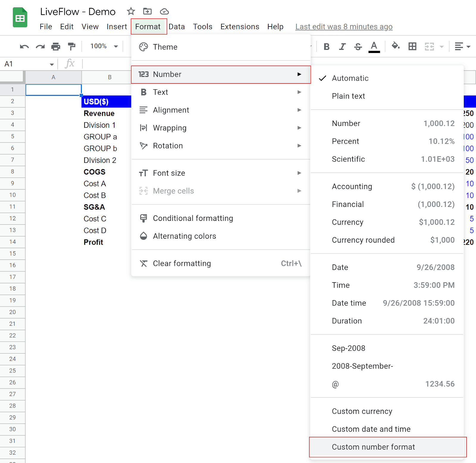Open the Help menu

[x=275, y=27]
